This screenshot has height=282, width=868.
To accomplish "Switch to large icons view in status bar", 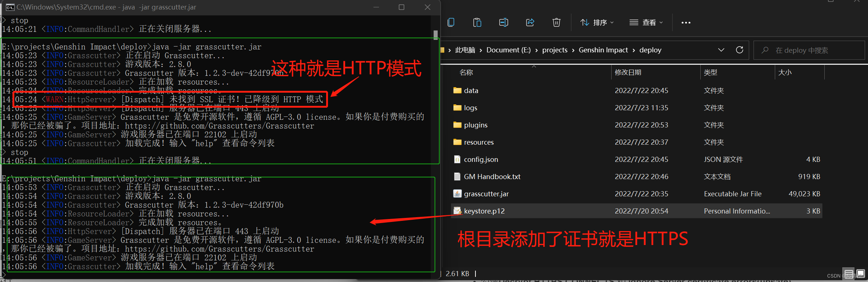I will (x=860, y=274).
